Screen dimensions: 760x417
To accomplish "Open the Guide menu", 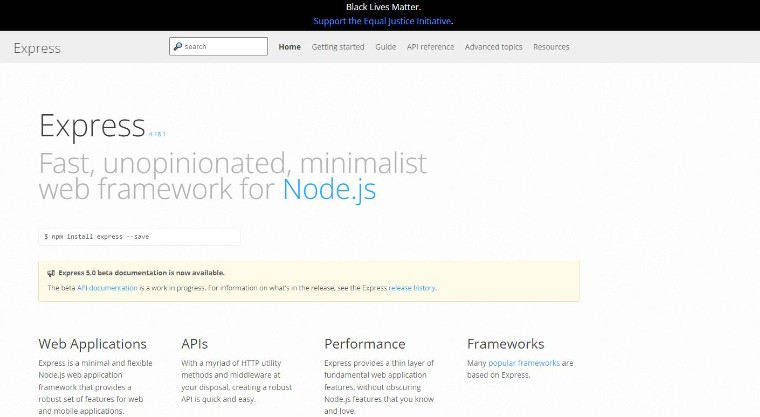I will [385, 47].
